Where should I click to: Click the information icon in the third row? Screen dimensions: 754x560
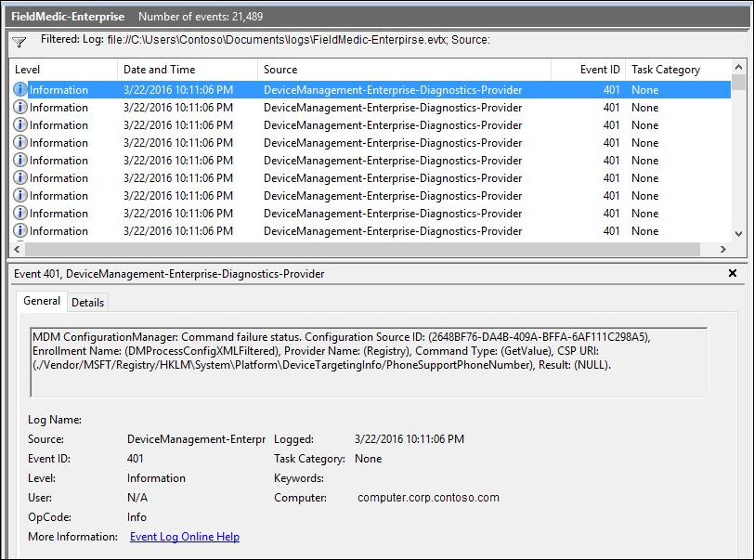pos(20,125)
